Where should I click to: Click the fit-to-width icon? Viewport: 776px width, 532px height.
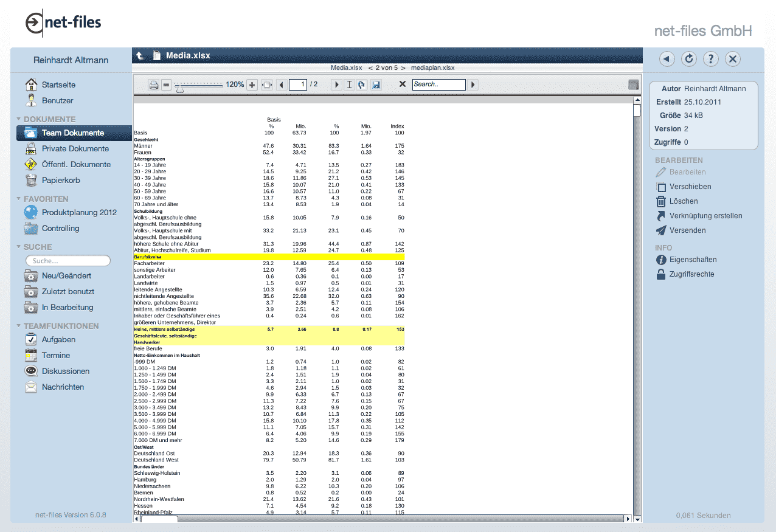tap(266, 85)
